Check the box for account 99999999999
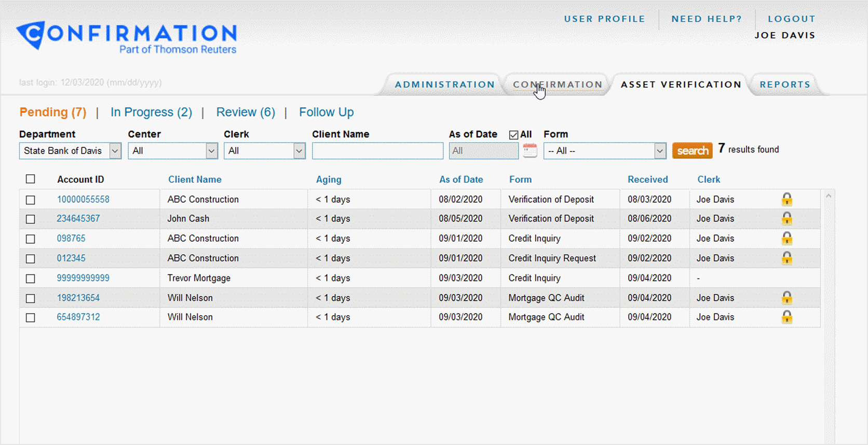Screen dimensions: 868x445 (31, 279)
